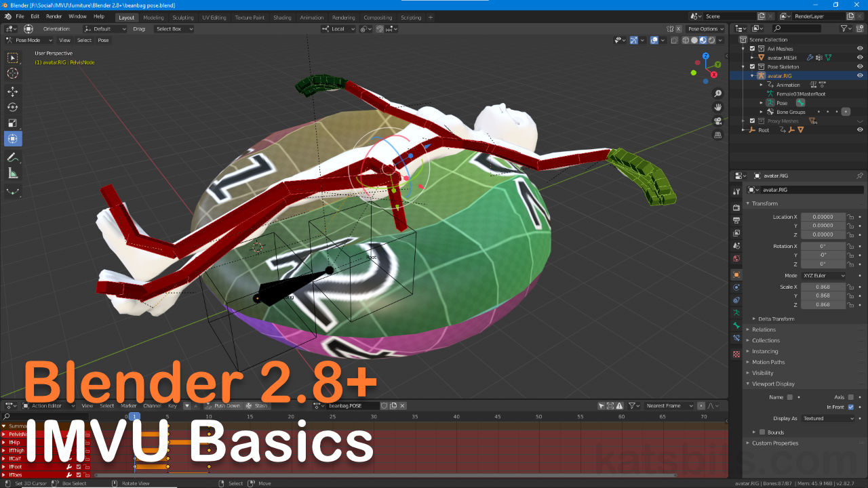Enable Name display checkbox
The width and height of the screenshot is (868, 488).
(x=789, y=397)
